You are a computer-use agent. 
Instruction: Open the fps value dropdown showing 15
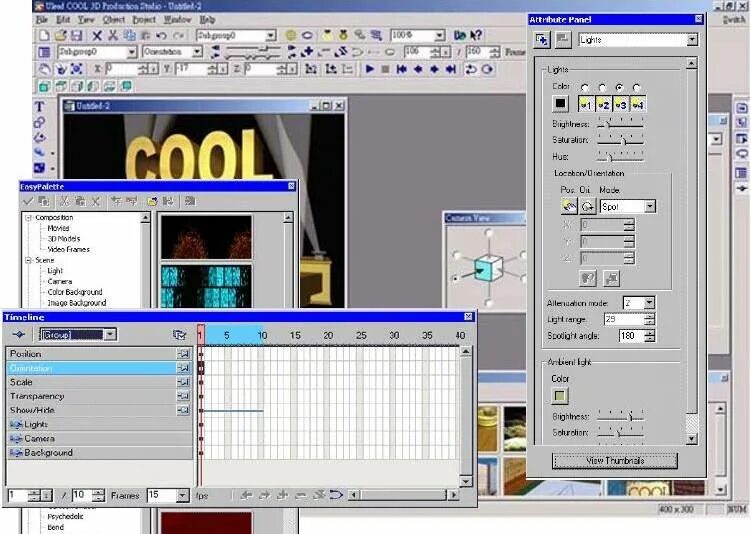pos(182,495)
